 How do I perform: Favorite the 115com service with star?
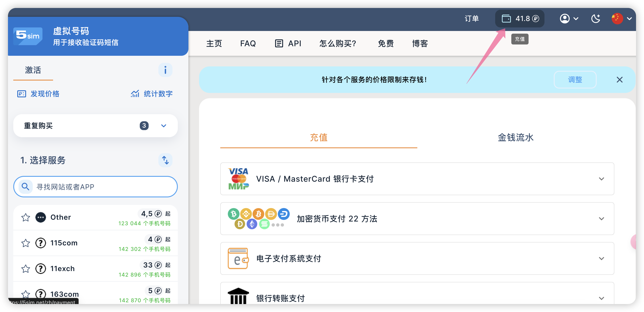point(25,243)
